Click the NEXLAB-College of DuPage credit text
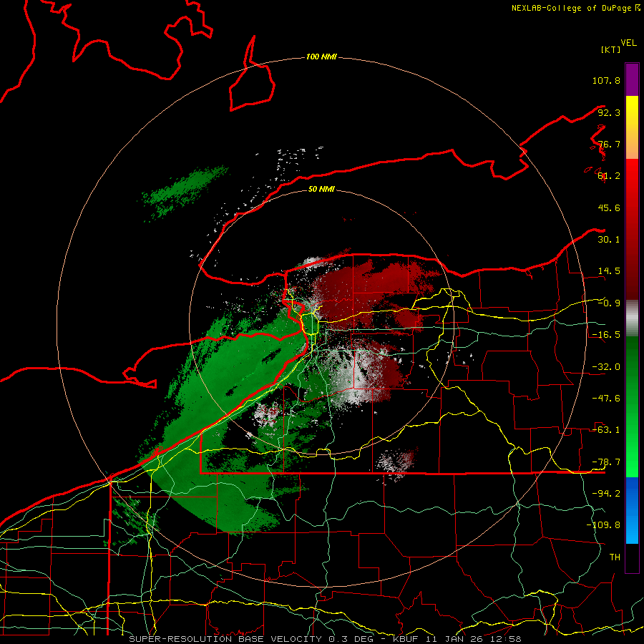Viewport: 644px width, 644px height. tap(575, 8)
